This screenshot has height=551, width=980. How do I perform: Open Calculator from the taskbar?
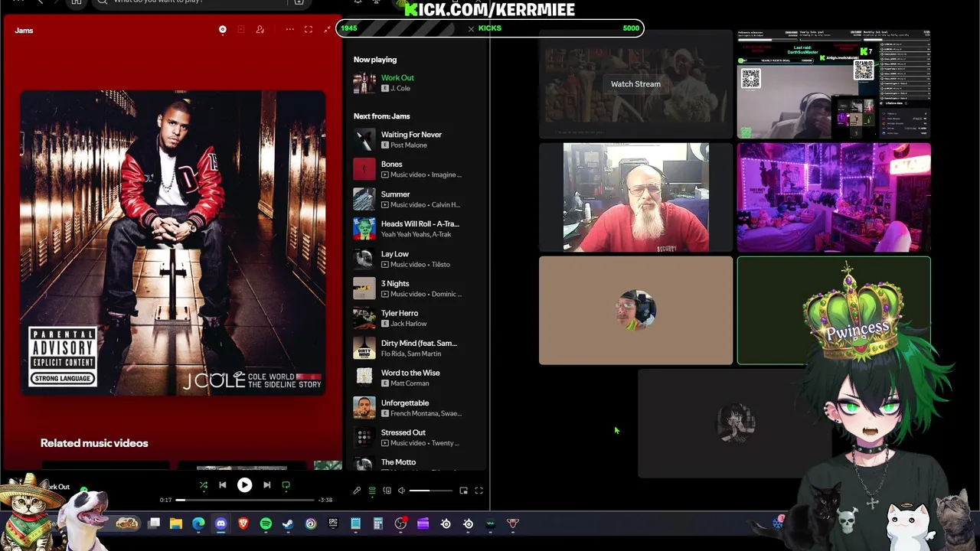point(377,523)
